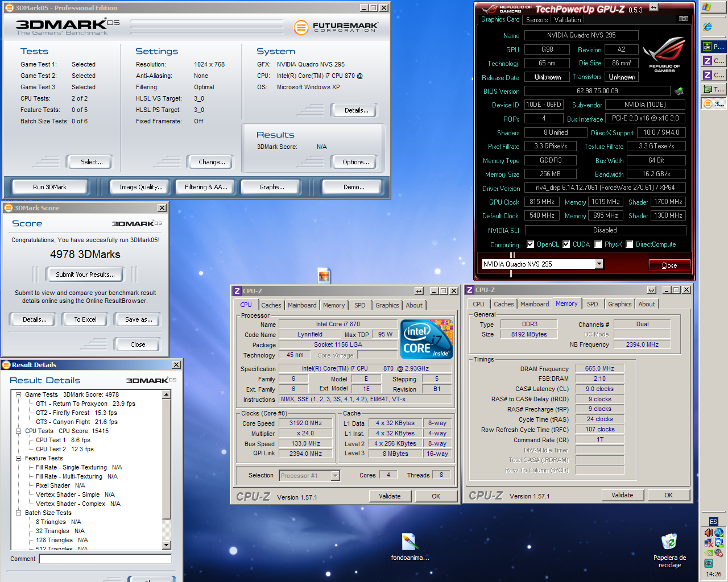
Task: Select the small desktop icon above CPU-Z window
Action: [x=324, y=276]
